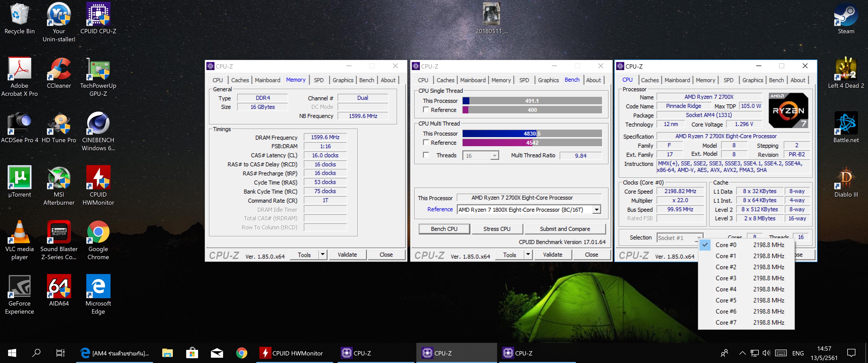
Task: Open Microsoft Edge desktop icon
Action: (98, 295)
